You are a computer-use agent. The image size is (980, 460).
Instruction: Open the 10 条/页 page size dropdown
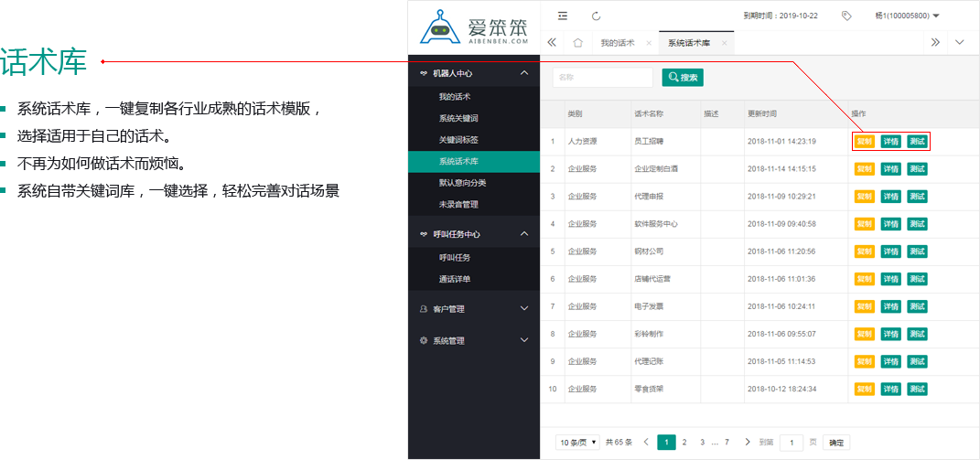(578, 442)
